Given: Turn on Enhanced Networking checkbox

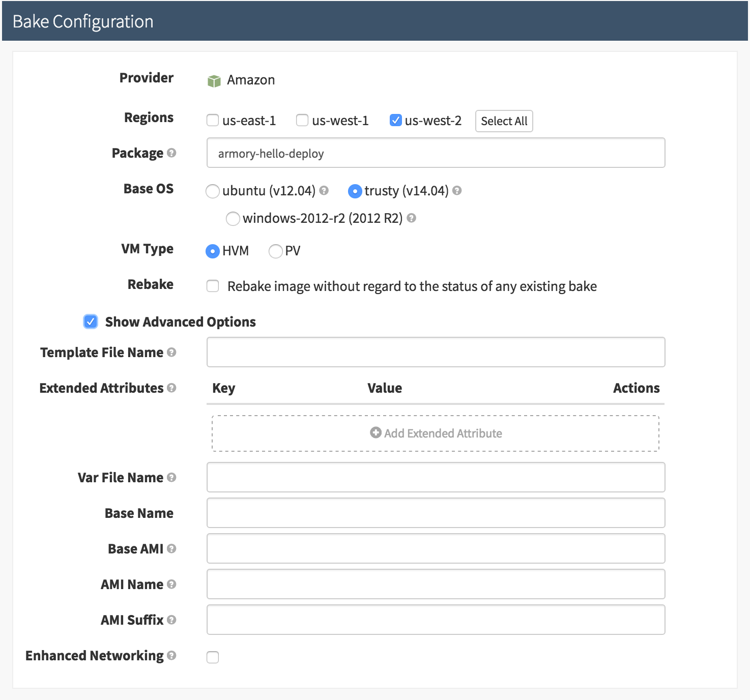Looking at the screenshot, I should pos(213,657).
